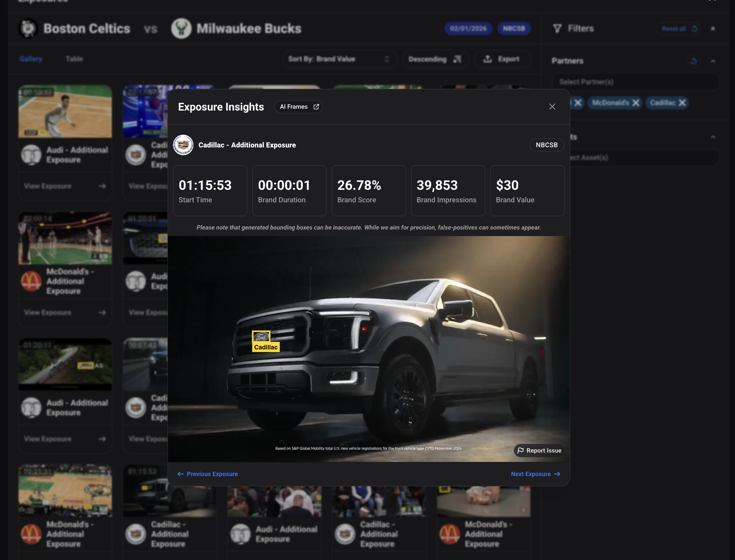The image size is (735, 560).
Task: Collapse the Filters panel with its chevron
Action: click(713, 29)
